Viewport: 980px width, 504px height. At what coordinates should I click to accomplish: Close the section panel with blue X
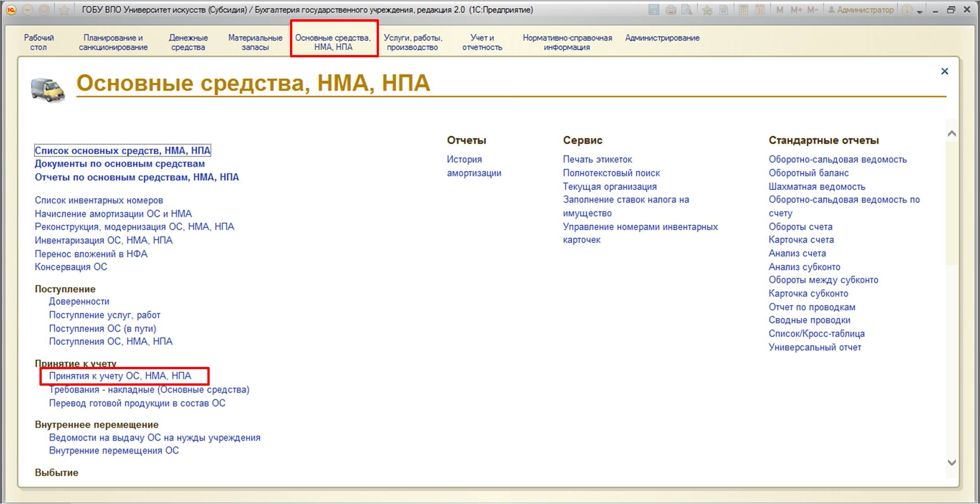[x=944, y=71]
